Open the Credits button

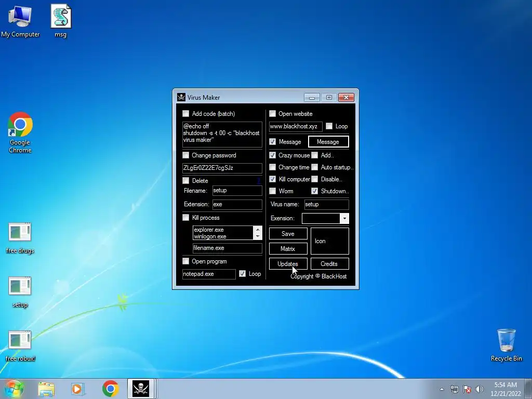(x=329, y=263)
